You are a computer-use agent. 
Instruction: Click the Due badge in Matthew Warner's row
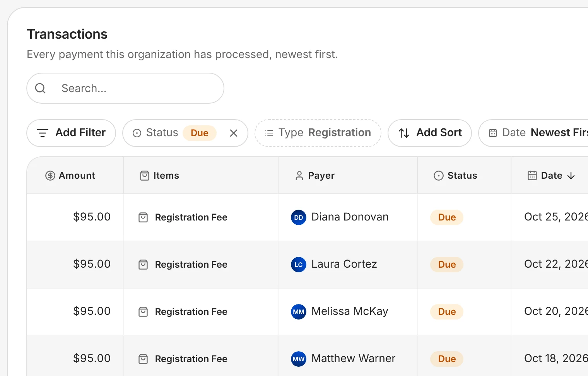point(447,359)
